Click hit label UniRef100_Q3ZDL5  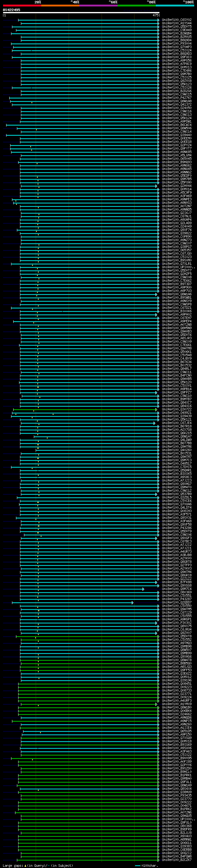coord(177,497)
